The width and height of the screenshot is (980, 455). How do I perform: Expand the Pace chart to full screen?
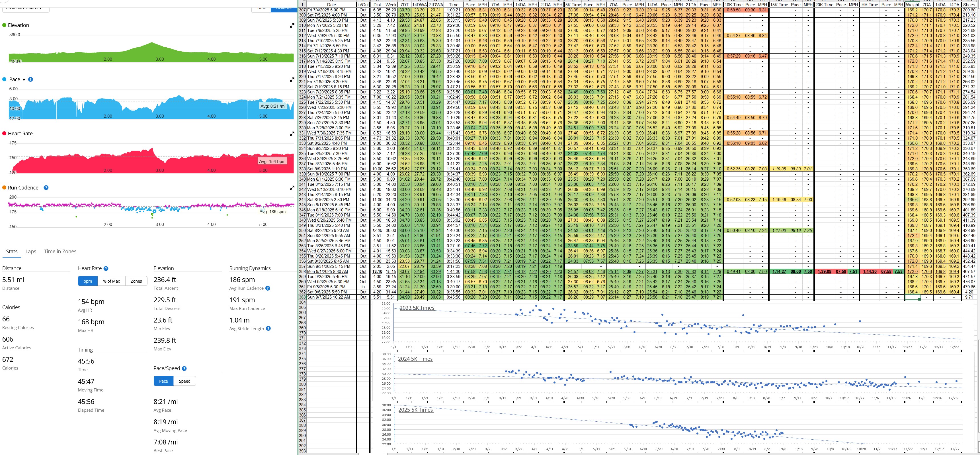click(292, 79)
